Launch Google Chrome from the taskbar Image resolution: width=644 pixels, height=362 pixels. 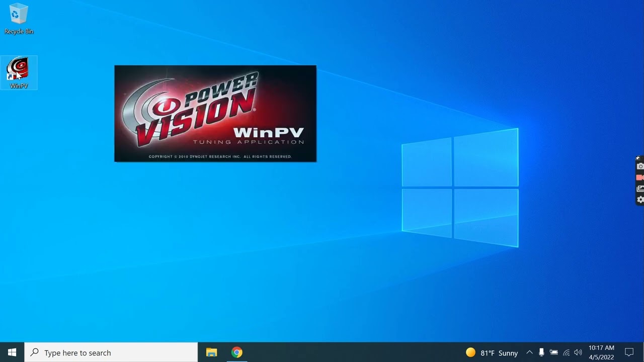[237, 352]
